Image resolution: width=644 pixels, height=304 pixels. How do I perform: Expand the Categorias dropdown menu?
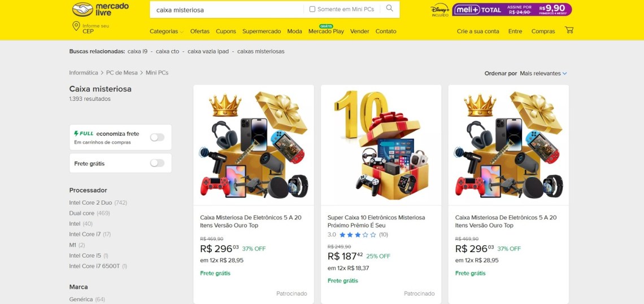point(166,32)
